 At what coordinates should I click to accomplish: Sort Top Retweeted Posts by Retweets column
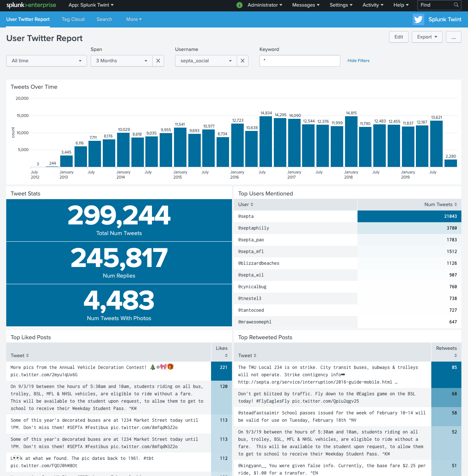coord(446,352)
